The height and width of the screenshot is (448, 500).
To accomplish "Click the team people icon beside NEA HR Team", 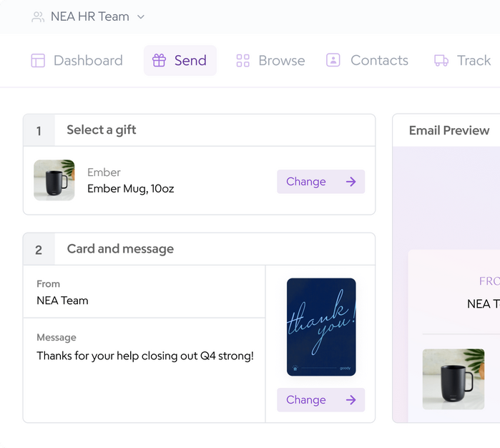I will 38,17.
